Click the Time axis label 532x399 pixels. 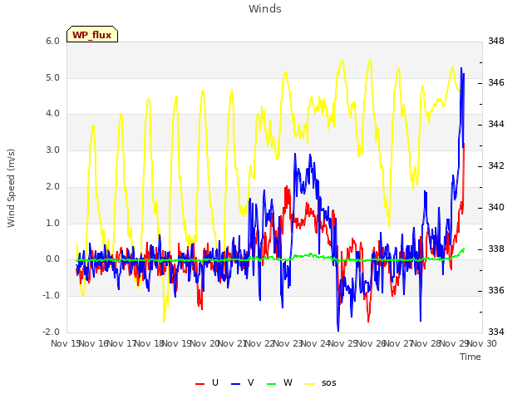[x=470, y=357]
